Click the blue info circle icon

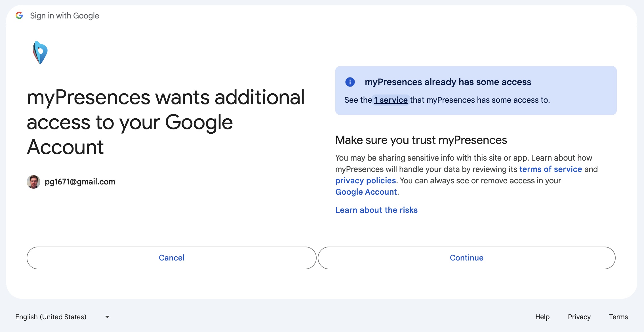coord(350,82)
